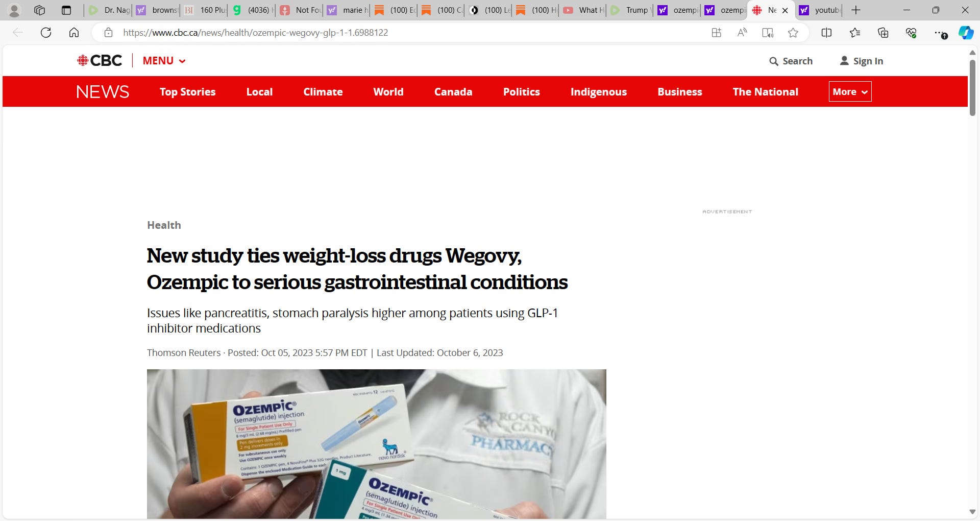Viewport: 980px width, 521px height.
Task: Open the Climate section
Action: (x=323, y=92)
